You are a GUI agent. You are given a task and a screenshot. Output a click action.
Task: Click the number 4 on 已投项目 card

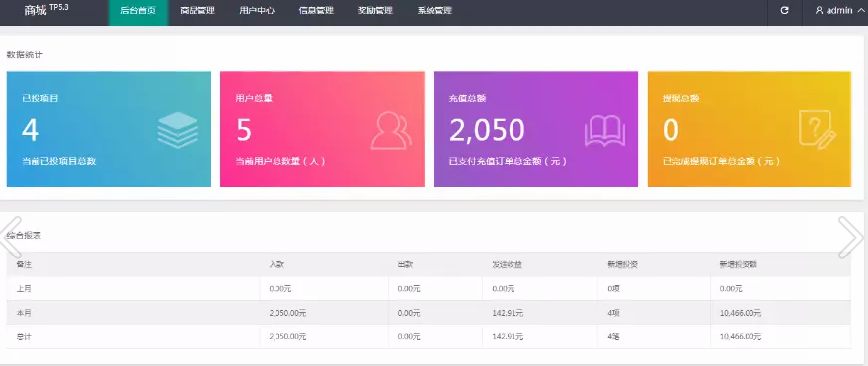(x=30, y=130)
